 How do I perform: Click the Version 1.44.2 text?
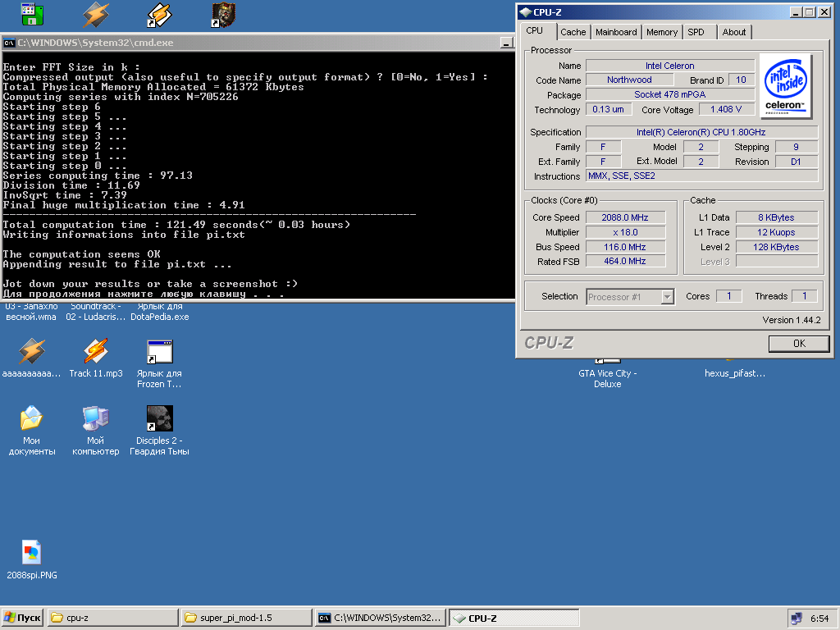click(x=792, y=321)
